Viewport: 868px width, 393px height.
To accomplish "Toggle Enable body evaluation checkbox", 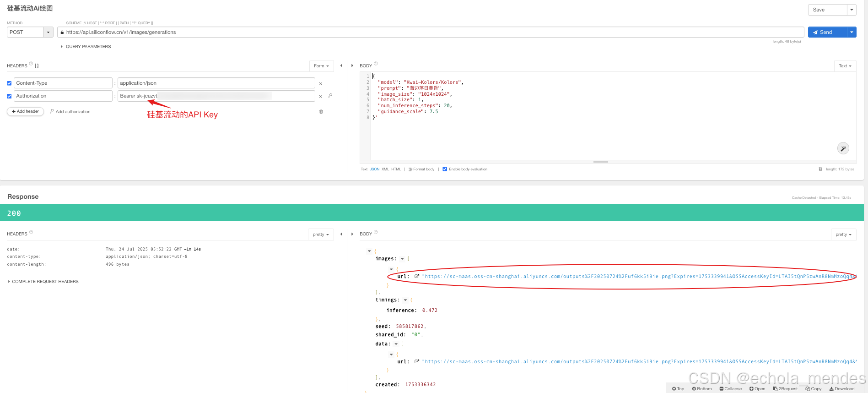I will coord(445,169).
